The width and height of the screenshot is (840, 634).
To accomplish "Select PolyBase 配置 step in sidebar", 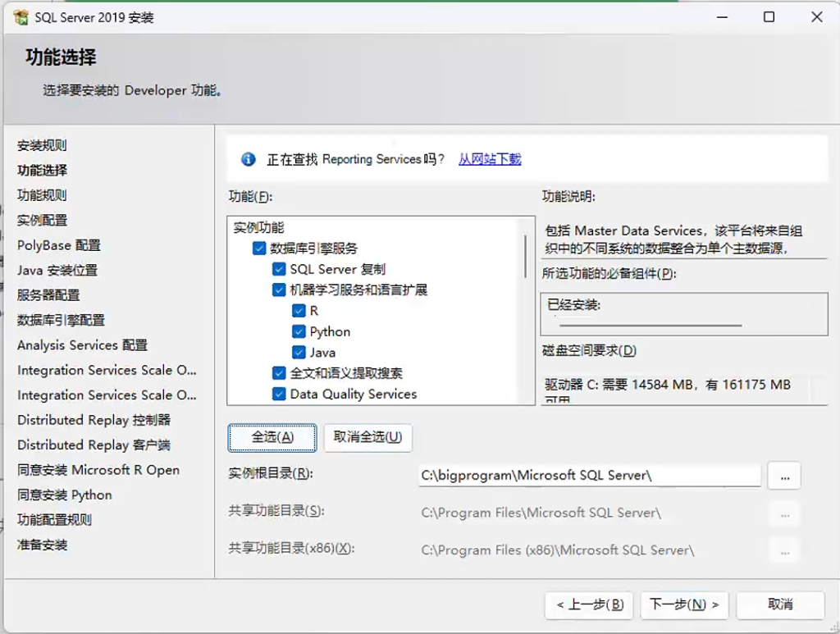I will coord(59,245).
